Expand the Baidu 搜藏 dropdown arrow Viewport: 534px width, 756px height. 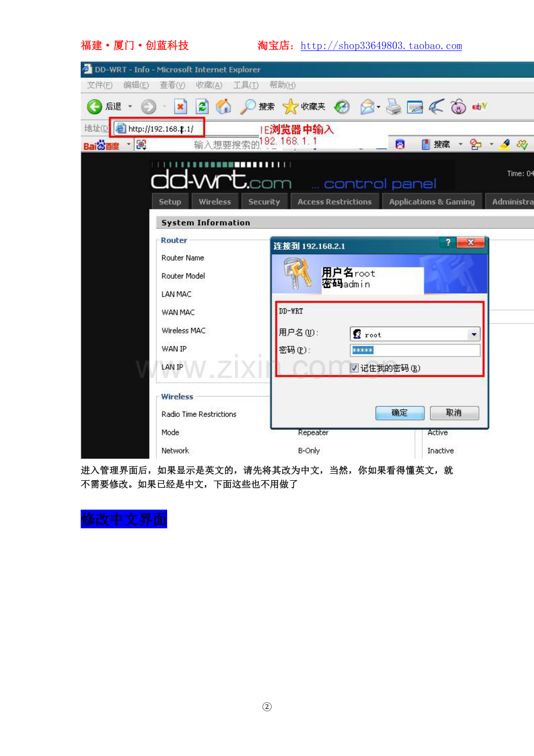(x=460, y=144)
